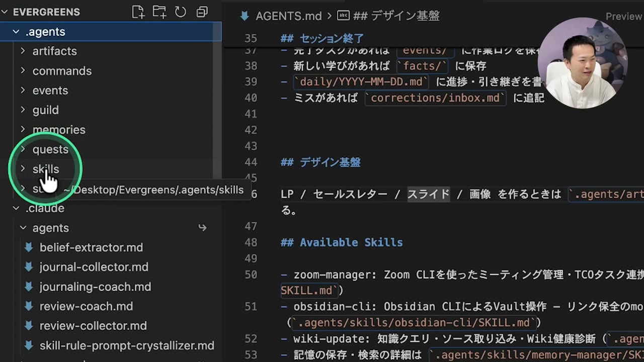Viewport: 644px width, 362px height.
Task: Click the '## デザイン基盤' heading text
Action: click(x=320, y=162)
